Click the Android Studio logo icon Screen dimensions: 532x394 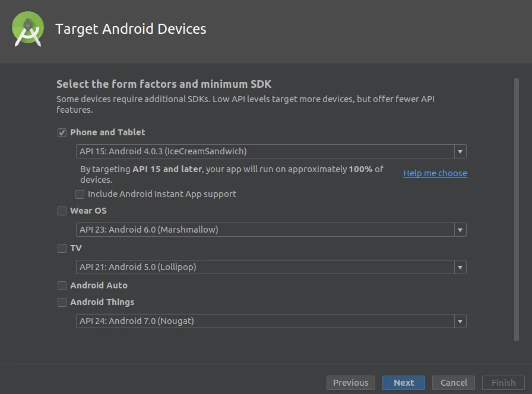(x=28, y=29)
